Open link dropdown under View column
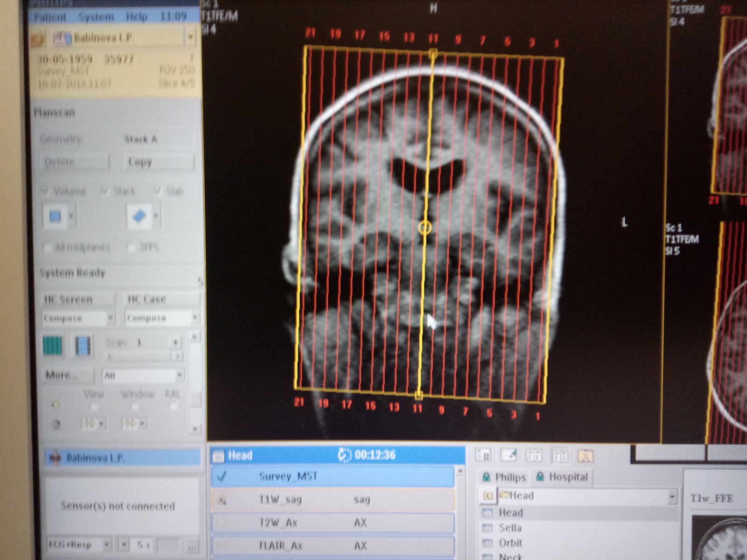The height and width of the screenshot is (560, 747). tap(93, 424)
